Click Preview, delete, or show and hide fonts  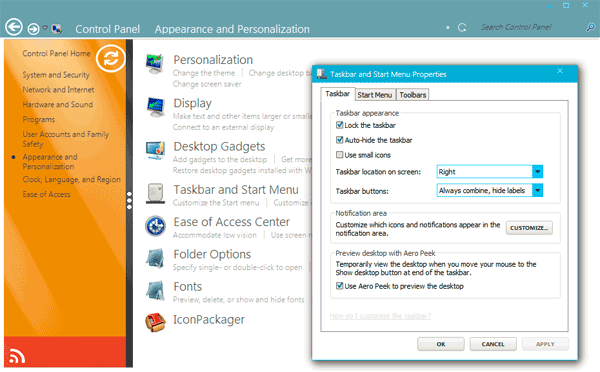tap(238, 300)
